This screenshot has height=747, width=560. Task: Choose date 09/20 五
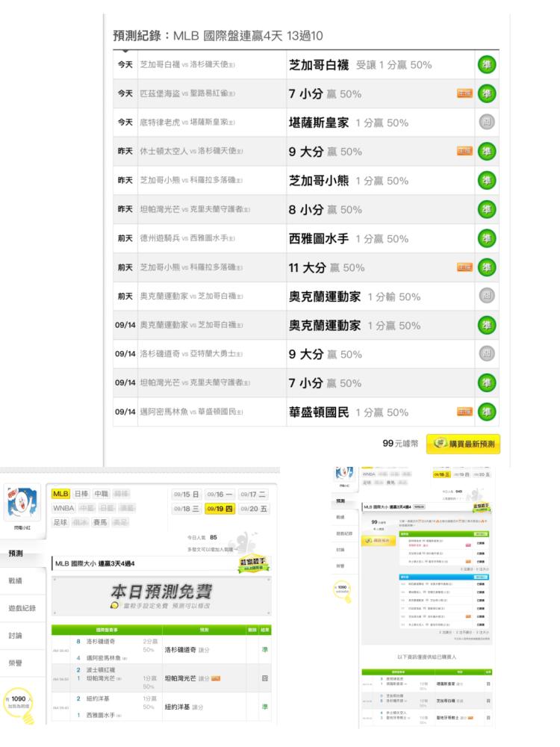point(253,509)
